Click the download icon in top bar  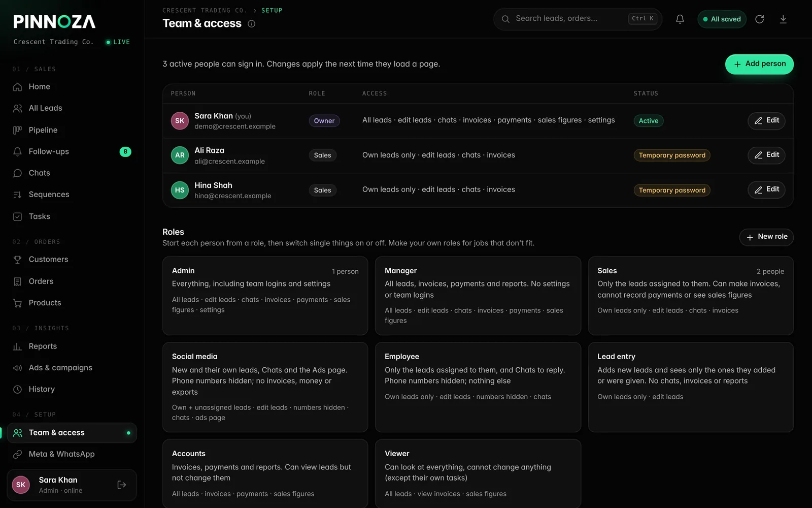pyautogui.click(x=783, y=19)
